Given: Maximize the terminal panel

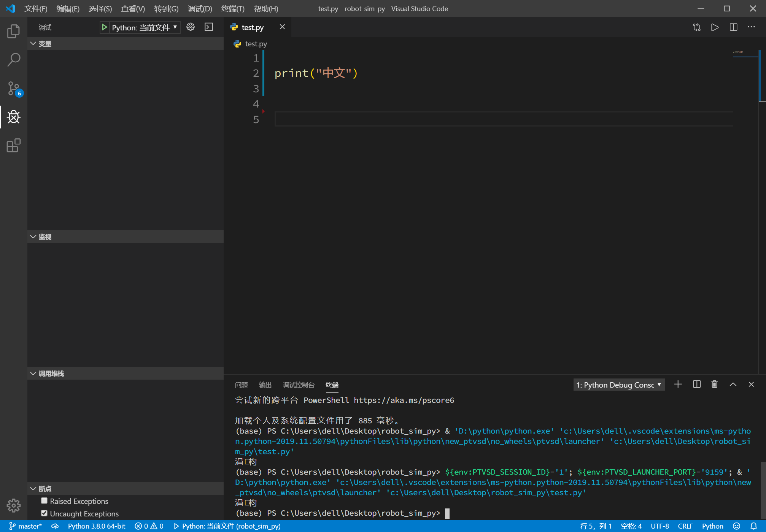Looking at the screenshot, I should [733, 384].
